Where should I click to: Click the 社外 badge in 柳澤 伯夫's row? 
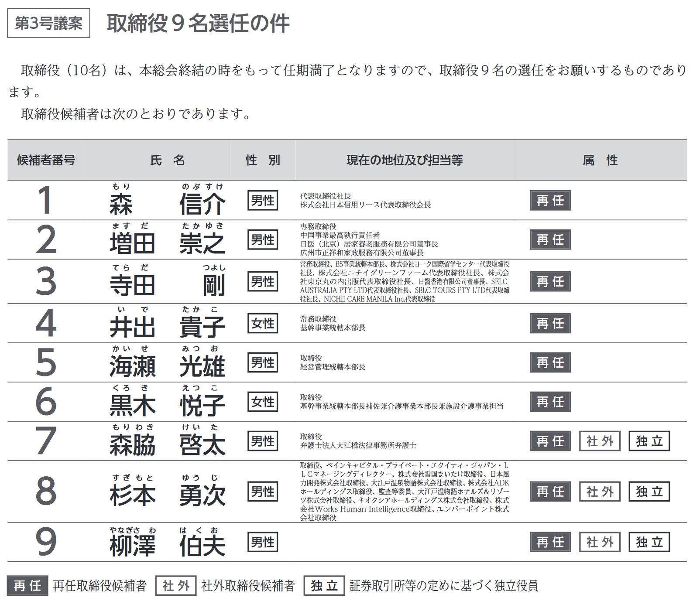(600, 542)
